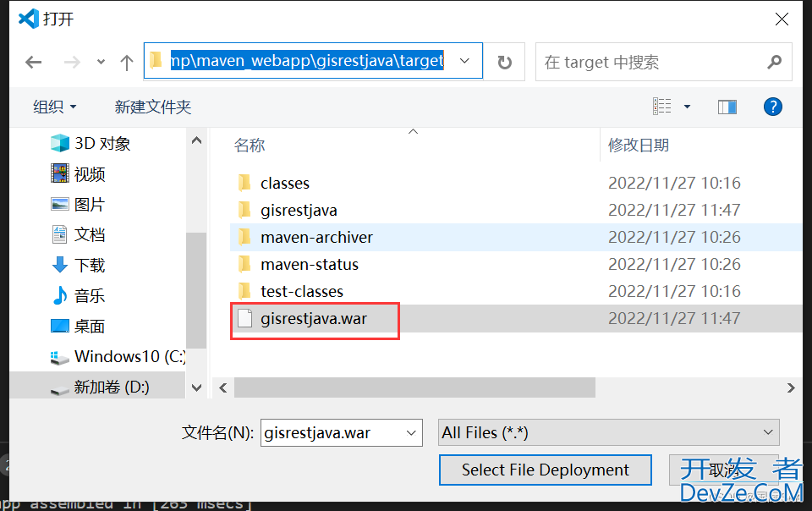
Task: Click date 2022/11/27 11:47 of gisrestjava.war
Action: pyautogui.click(x=674, y=318)
